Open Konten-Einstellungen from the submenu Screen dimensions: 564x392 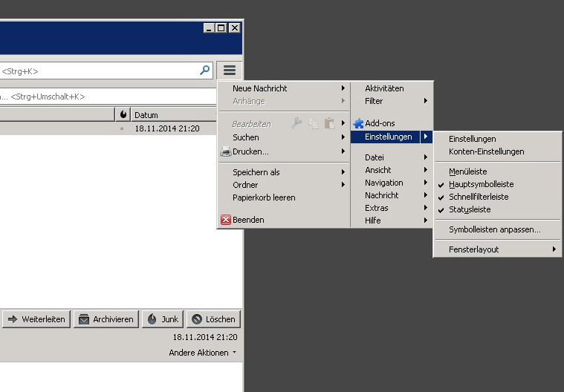486,151
